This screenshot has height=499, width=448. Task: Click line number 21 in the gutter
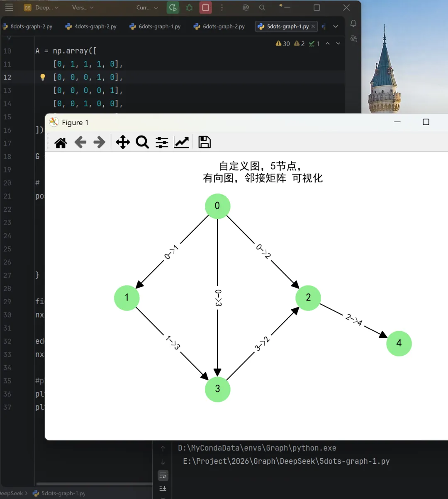coord(7,196)
